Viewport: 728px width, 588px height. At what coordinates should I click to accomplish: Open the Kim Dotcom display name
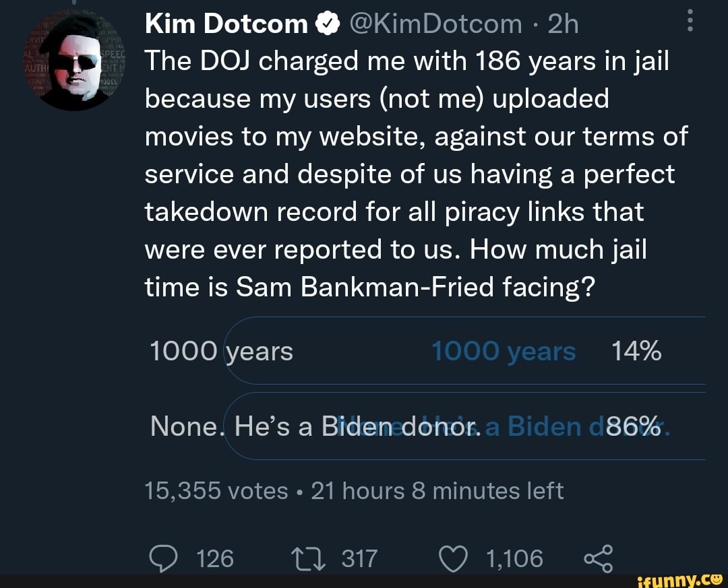(226, 24)
